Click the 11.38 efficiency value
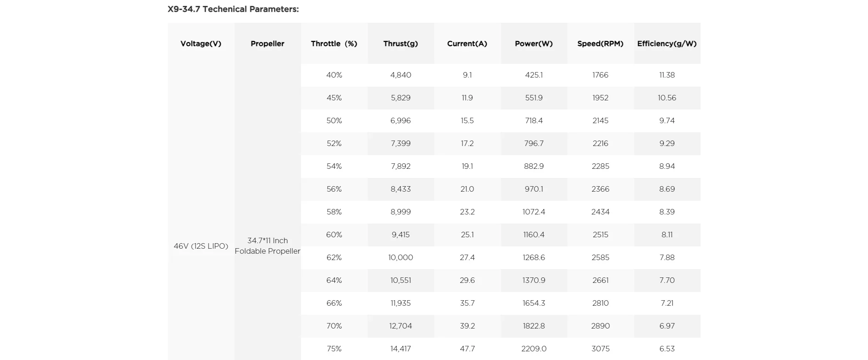 coord(667,75)
